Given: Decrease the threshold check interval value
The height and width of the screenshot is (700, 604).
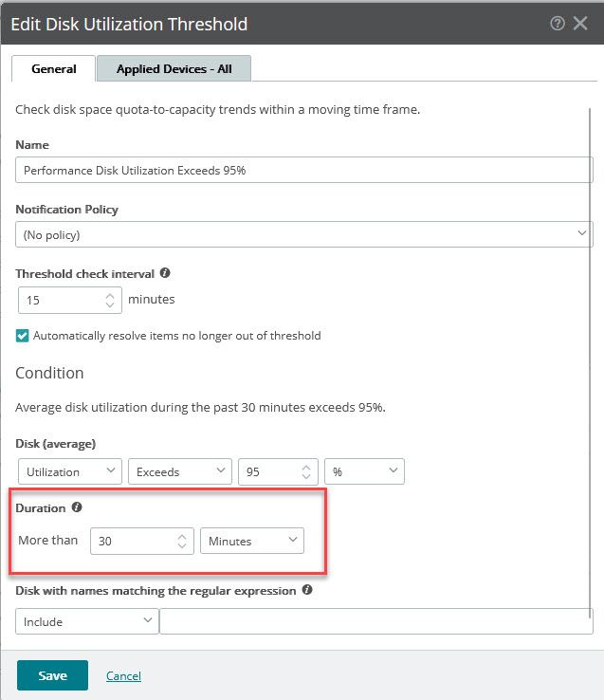Looking at the screenshot, I should [x=110, y=304].
